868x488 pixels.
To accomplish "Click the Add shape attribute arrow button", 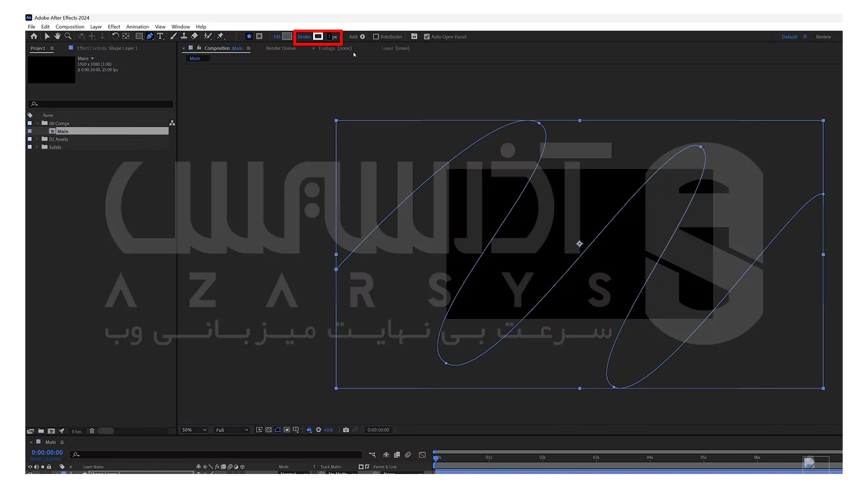I will pos(363,37).
